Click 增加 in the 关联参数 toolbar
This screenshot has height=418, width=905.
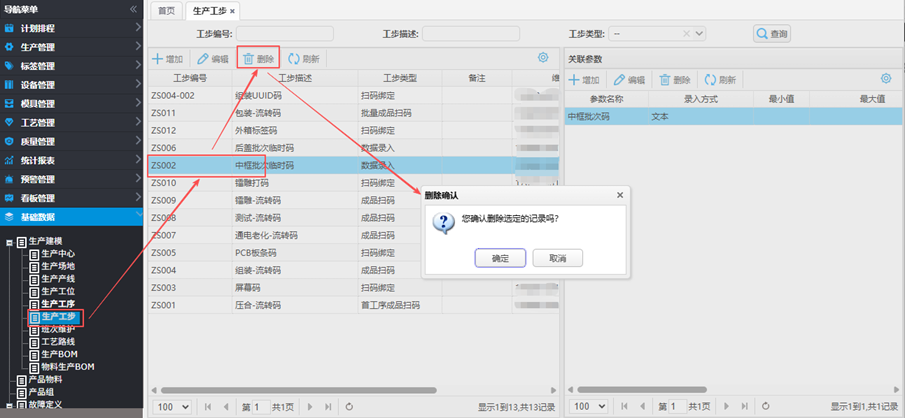[584, 80]
